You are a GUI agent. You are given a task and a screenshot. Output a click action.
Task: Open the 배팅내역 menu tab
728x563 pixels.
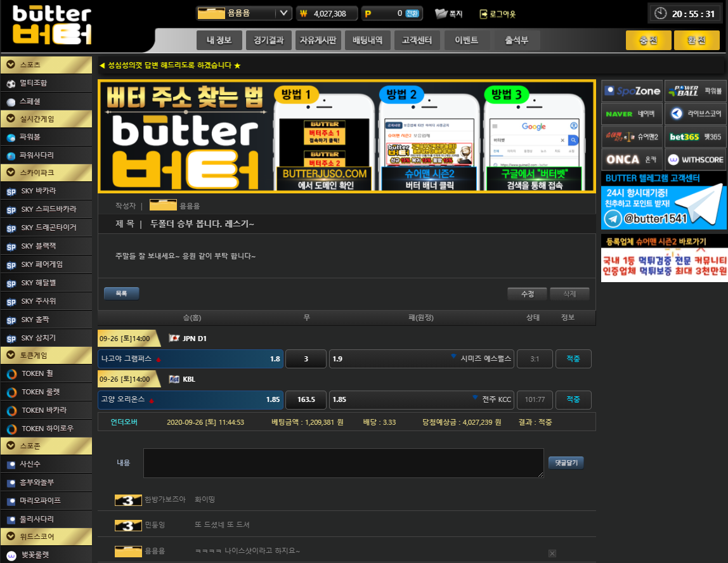[x=367, y=41]
